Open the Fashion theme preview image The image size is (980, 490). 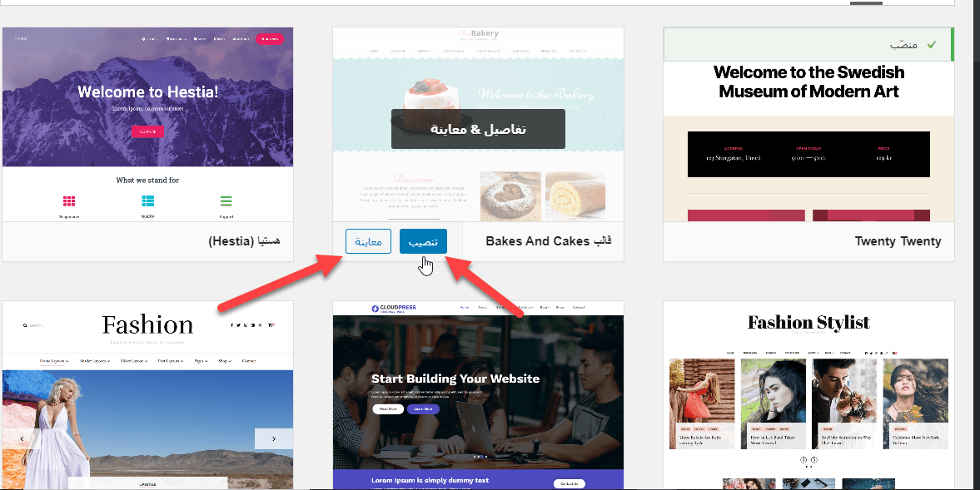147,395
